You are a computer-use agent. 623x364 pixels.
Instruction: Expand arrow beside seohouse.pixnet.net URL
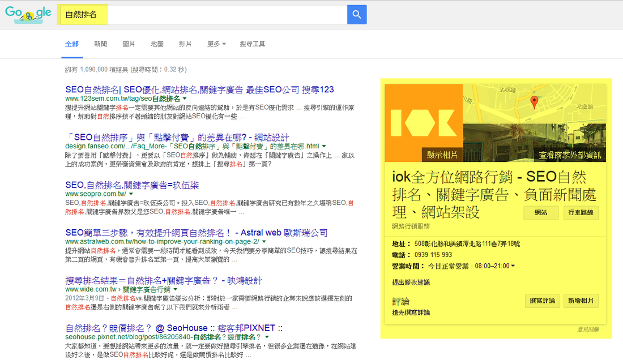(x=267, y=337)
